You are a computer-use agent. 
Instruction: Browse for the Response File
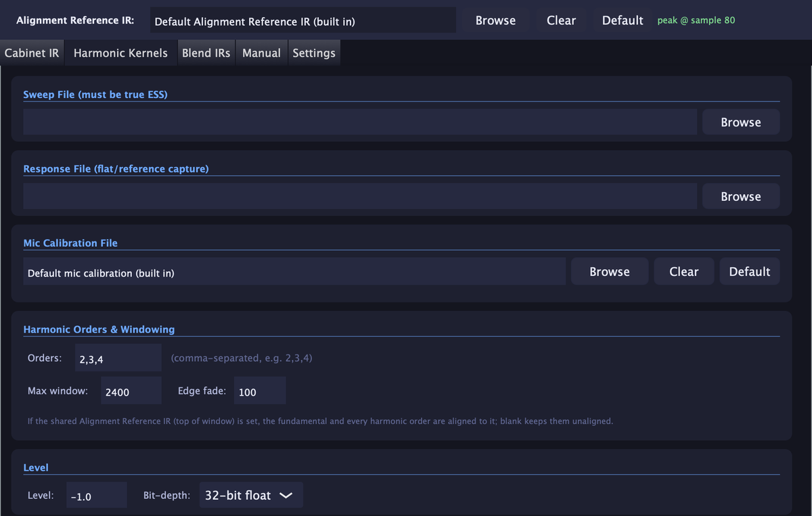point(741,197)
